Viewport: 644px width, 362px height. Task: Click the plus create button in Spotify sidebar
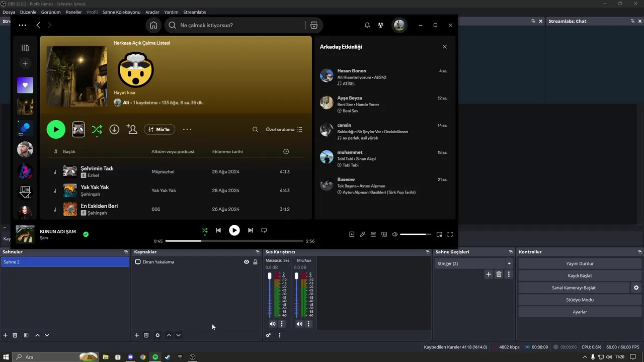(25, 63)
